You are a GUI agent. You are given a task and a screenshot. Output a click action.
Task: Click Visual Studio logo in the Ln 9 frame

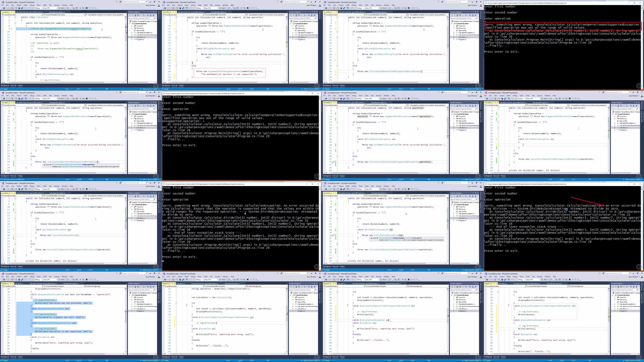pos(3,2)
